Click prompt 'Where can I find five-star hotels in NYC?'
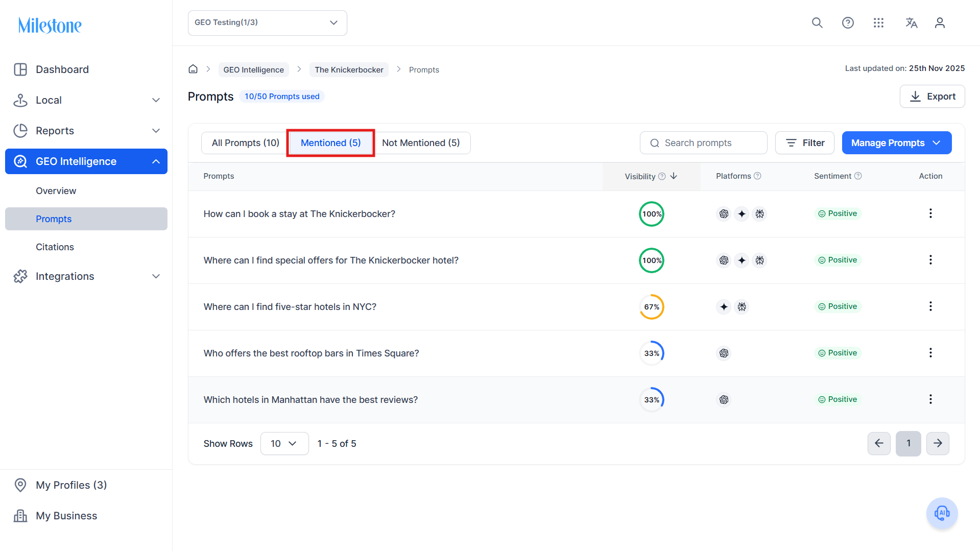 click(290, 307)
